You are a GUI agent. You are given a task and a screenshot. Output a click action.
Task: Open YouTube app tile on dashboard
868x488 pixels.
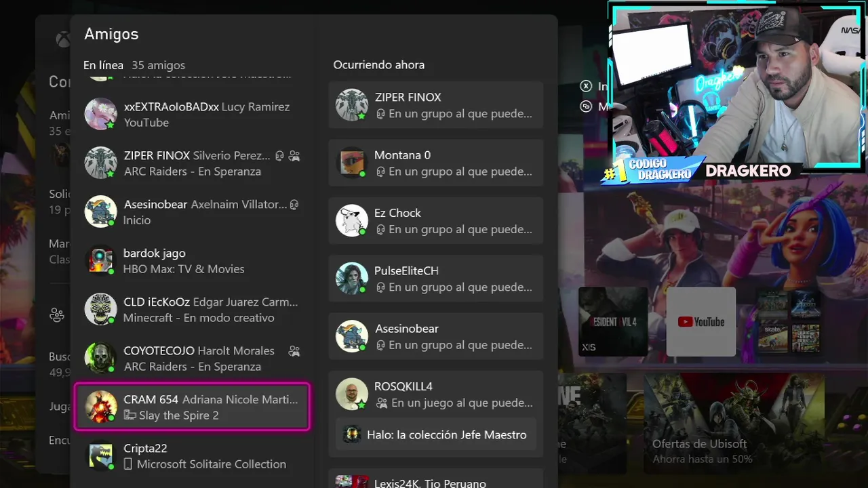pyautogui.click(x=701, y=321)
